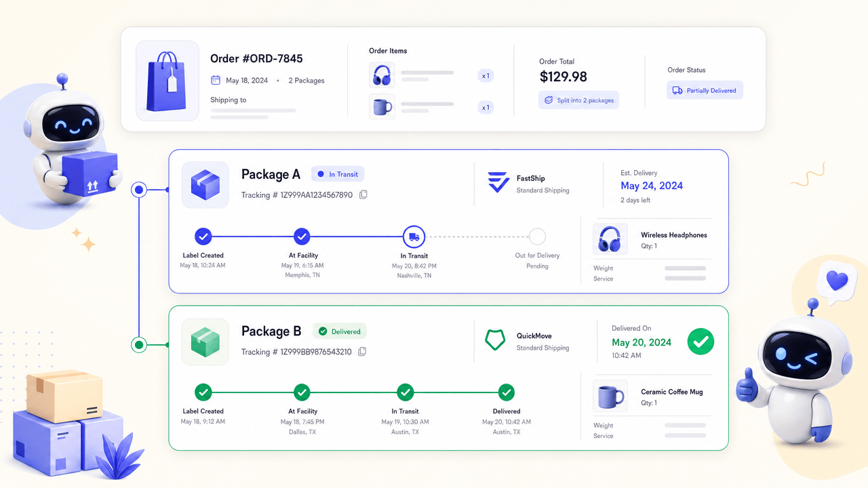Select Package A Label Created checkmark step
The width and height of the screenshot is (868, 488).
coord(203,237)
